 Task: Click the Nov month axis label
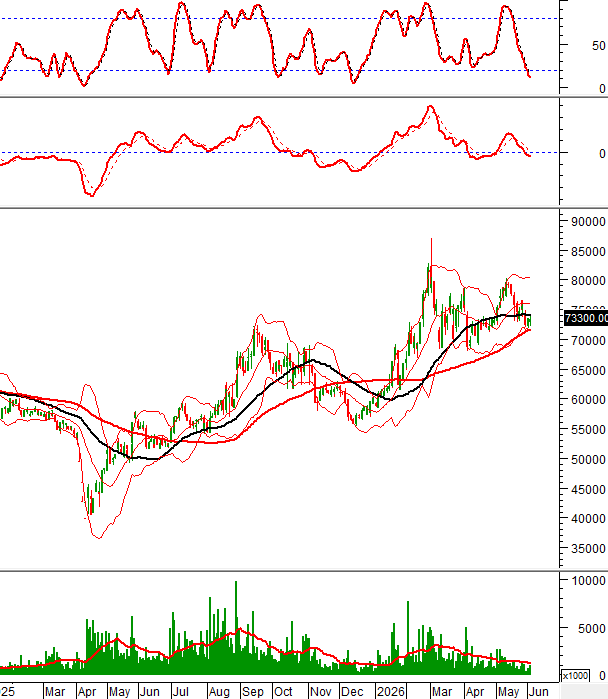[x=320, y=691]
